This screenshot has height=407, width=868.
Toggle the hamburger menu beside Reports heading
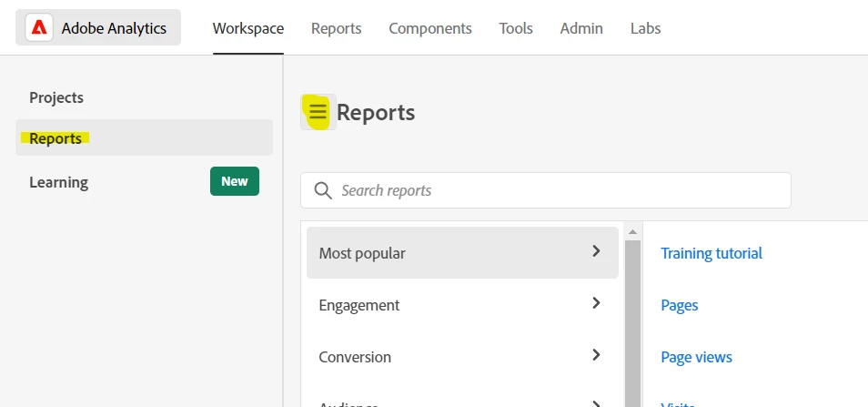(318, 112)
